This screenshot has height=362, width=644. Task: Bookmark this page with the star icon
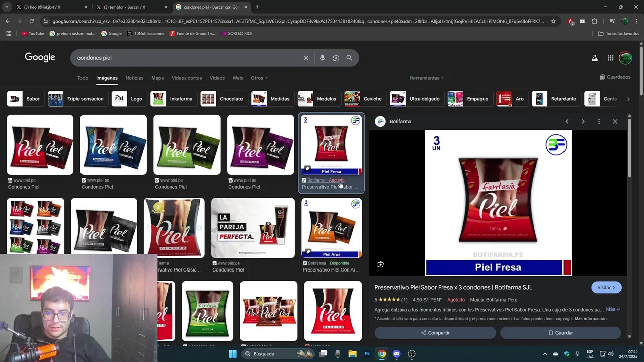tap(553, 21)
